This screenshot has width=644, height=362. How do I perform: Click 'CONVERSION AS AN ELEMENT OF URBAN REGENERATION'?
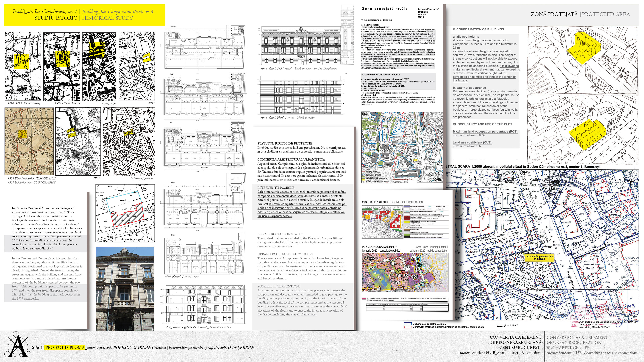click(577, 340)
